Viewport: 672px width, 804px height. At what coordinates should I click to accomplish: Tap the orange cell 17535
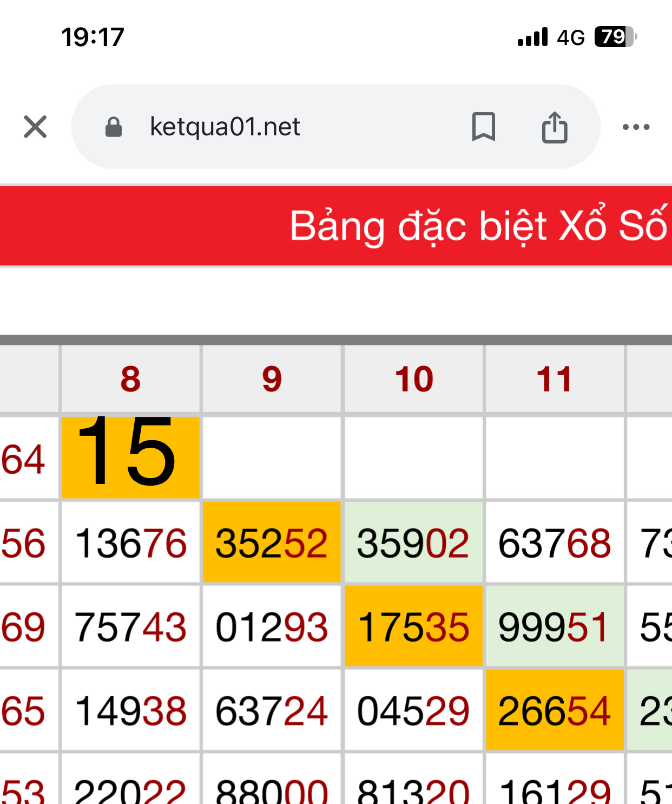tap(414, 627)
